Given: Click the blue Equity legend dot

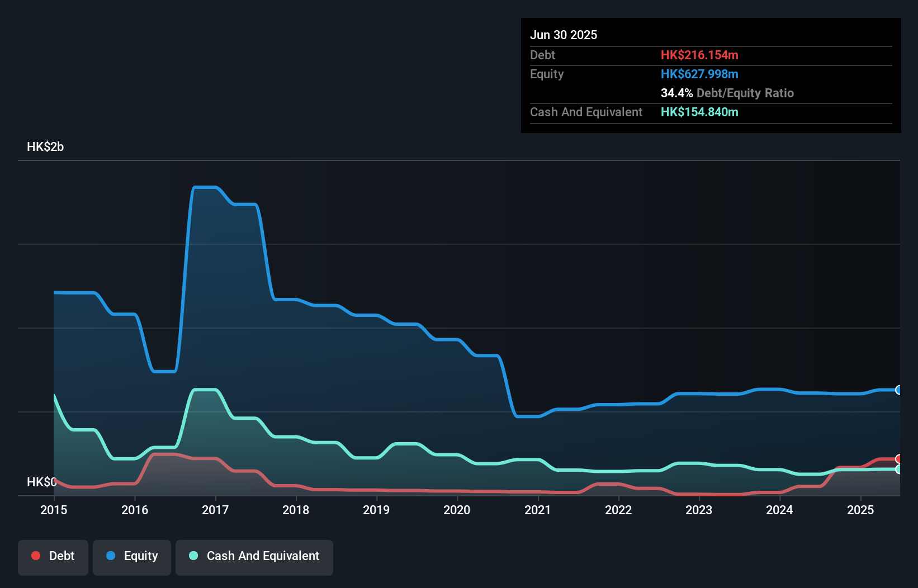Looking at the screenshot, I should tap(110, 556).
